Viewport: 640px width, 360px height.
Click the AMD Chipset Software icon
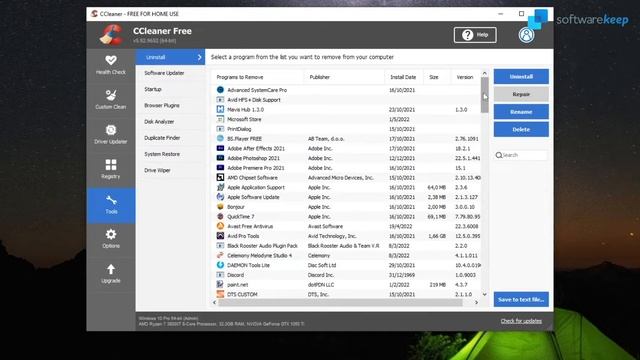tap(220, 178)
